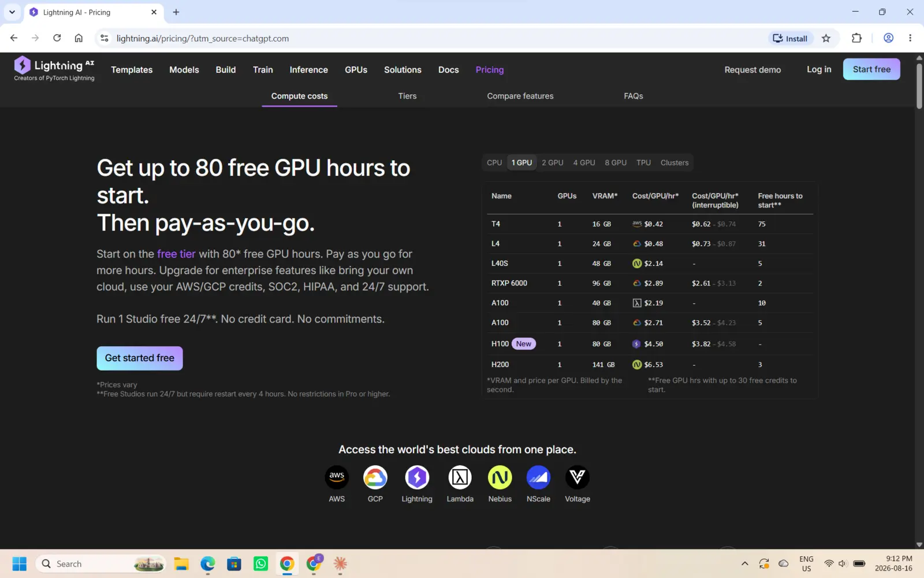Go to the Docs page
Screen dimensions: 924x578
click(449, 70)
